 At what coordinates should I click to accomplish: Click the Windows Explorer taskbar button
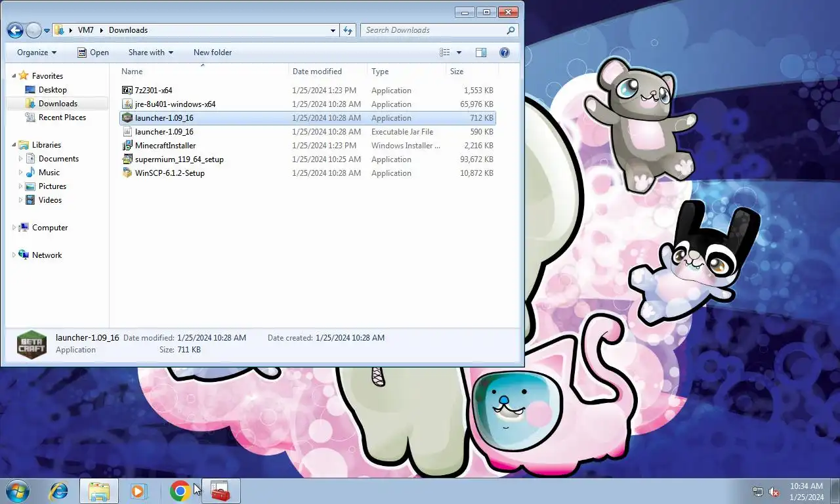(x=99, y=491)
